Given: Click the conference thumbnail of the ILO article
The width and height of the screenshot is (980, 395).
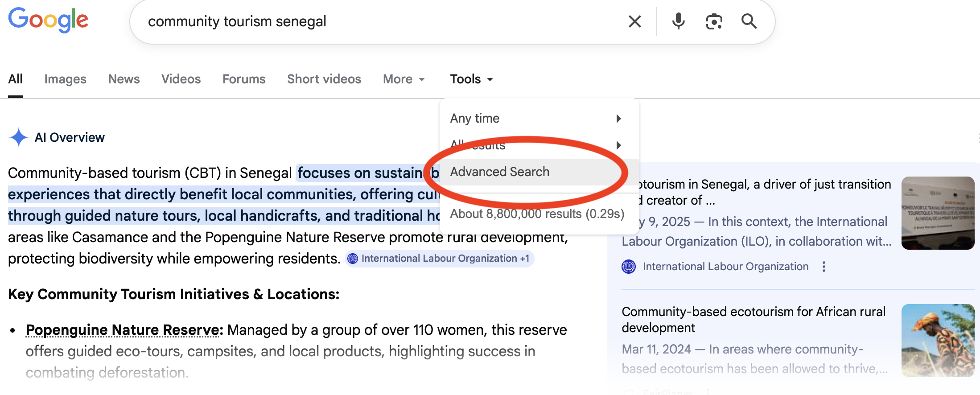Looking at the screenshot, I should click(x=938, y=213).
